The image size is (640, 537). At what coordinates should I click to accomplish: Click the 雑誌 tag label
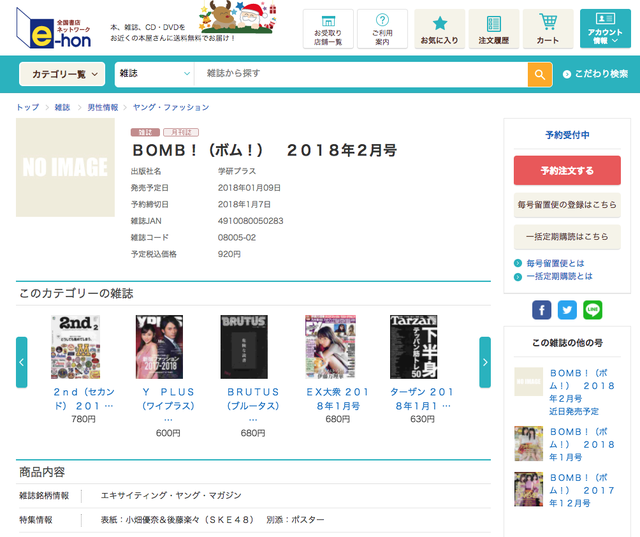click(x=146, y=132)
